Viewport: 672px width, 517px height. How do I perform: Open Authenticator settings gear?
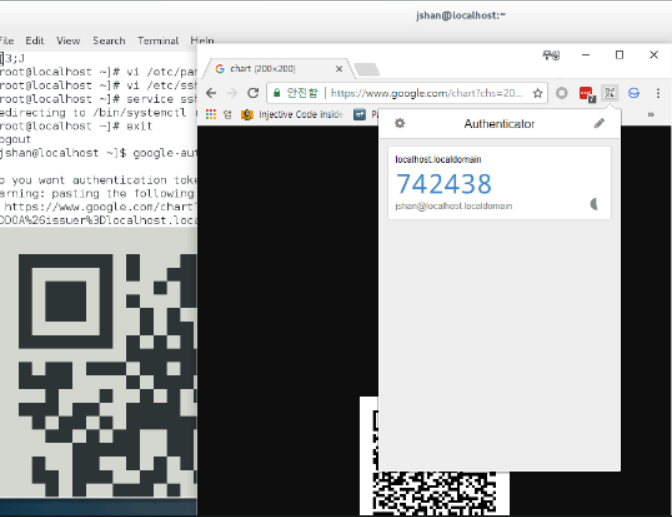click(399, 123)
